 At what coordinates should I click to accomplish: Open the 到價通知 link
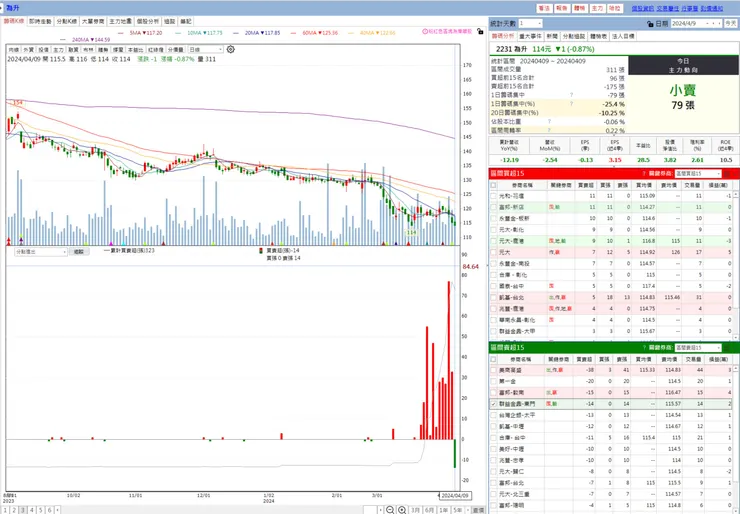point(711,8)
